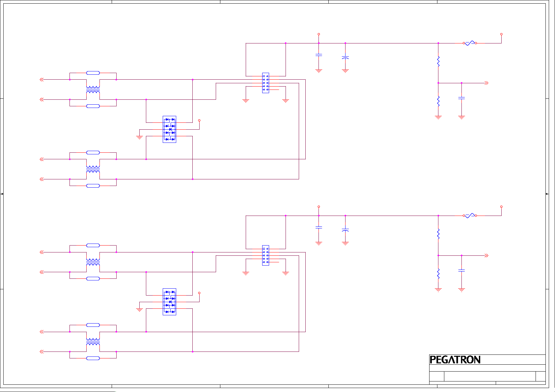This screenshot has width=555, height=392.
Task: Select the polarized capacitor in upper circuit
Action: tap(345, 58)
